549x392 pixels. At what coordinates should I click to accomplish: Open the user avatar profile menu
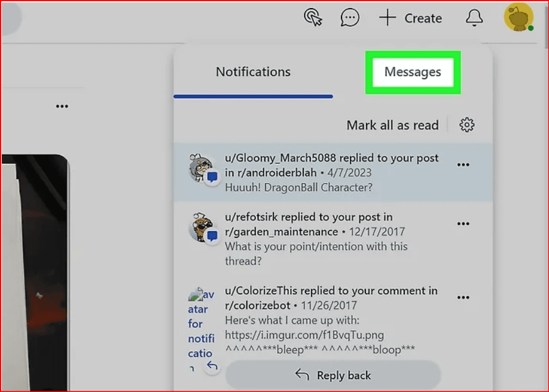[518, 17]
